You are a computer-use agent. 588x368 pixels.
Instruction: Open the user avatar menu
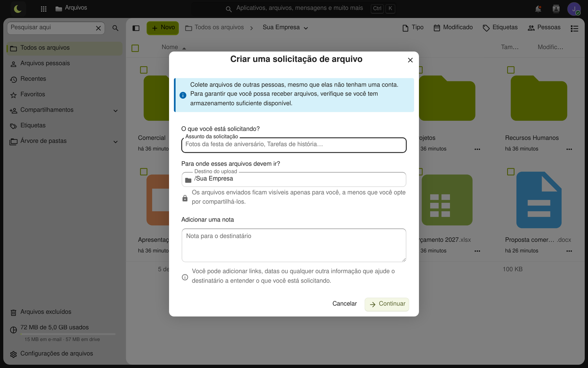click(x=574, y=9)
